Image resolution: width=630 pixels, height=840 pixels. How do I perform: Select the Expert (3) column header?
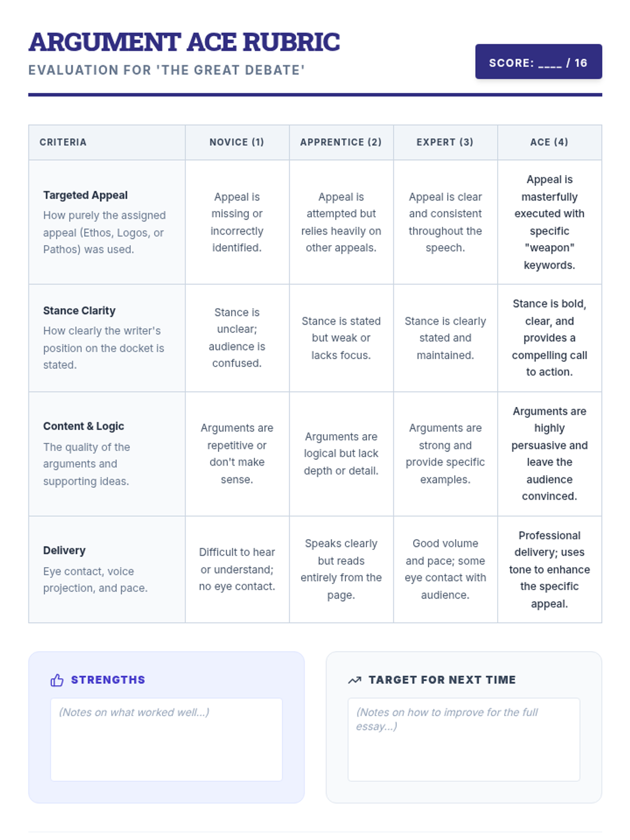(x=445, y=142)
